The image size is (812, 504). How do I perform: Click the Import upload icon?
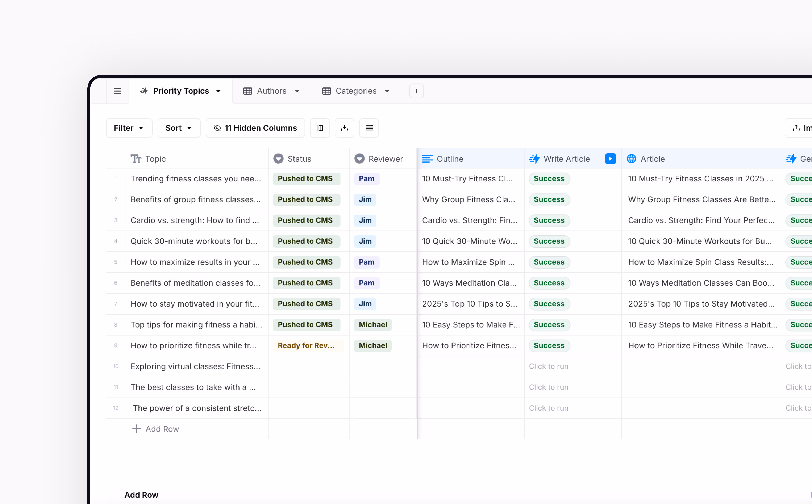pyautogui.click(x=796, y=128)
